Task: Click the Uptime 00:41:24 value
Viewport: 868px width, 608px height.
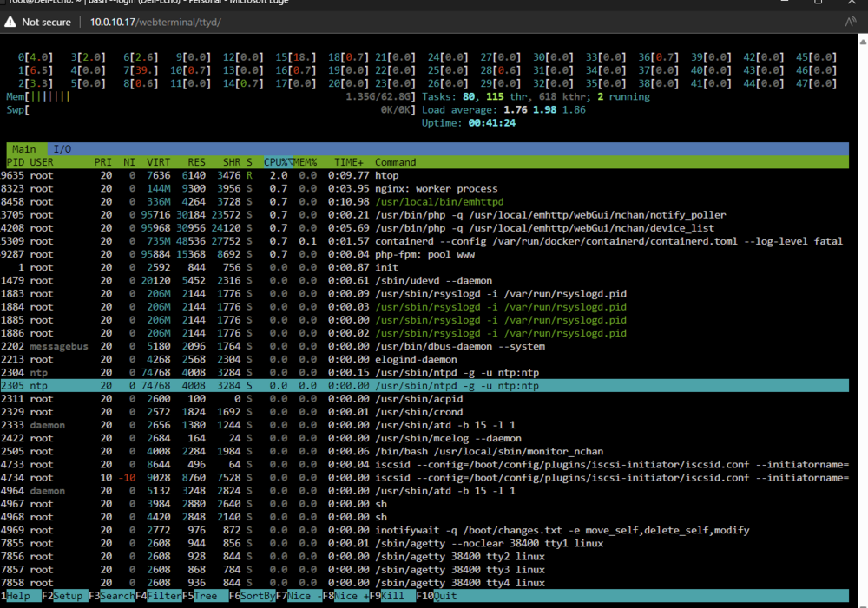Action: click(x=491, y=123)
